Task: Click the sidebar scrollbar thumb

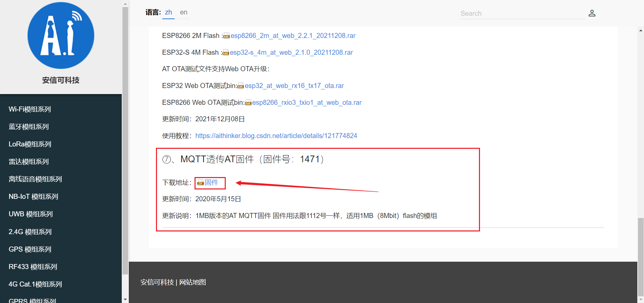Action: [x=125, y=140]
